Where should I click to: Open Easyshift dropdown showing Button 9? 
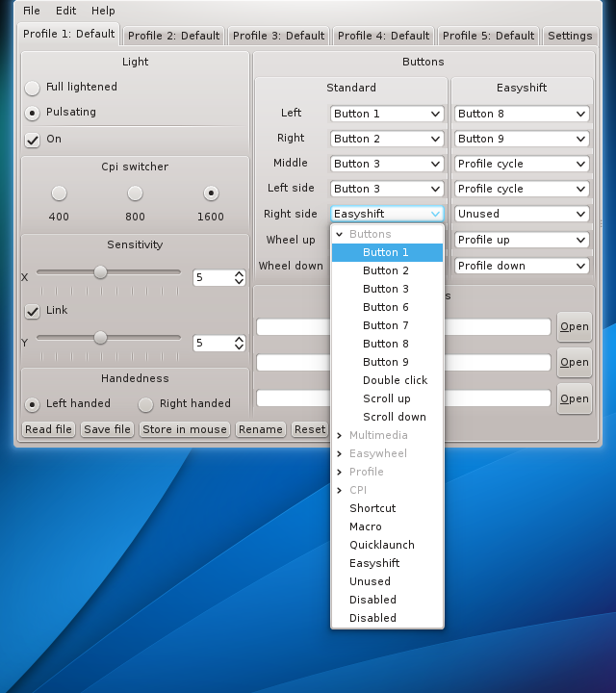pos(522,139)
